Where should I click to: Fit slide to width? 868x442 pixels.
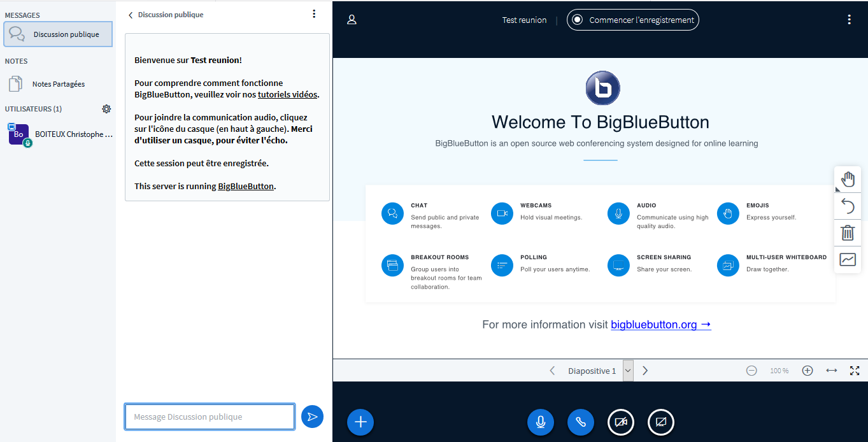831,371
